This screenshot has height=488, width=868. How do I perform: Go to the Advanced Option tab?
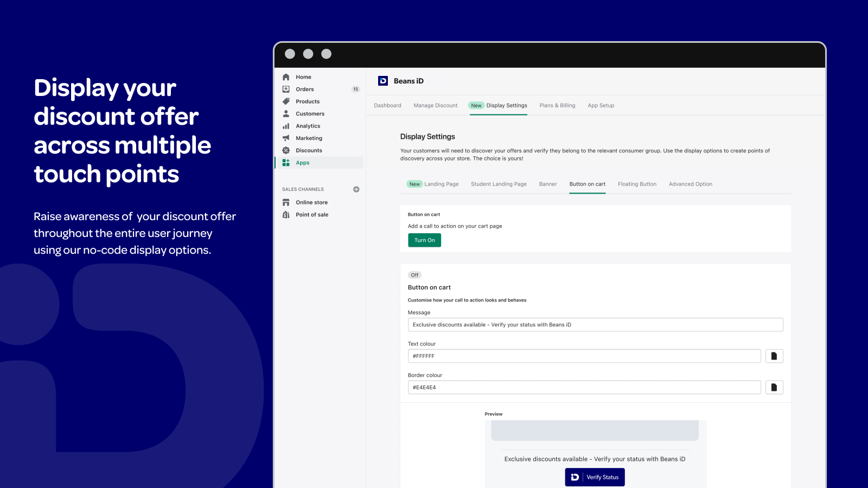(x=690, y=184)
